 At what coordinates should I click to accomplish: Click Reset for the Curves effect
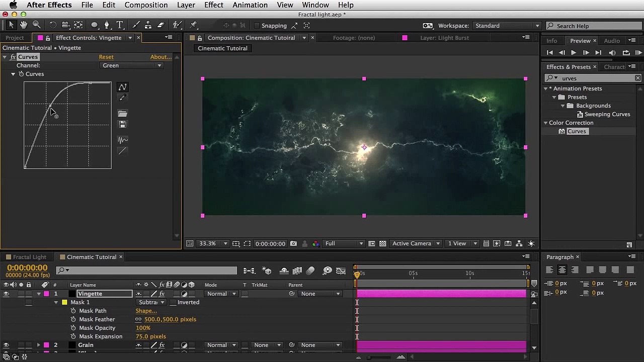coord(106,57)
